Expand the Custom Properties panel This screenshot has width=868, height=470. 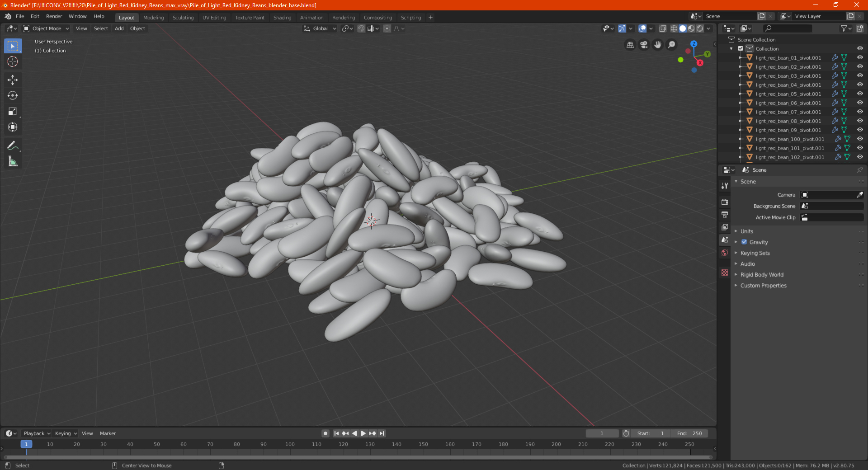pyautogui.click(x=763, y=286)
